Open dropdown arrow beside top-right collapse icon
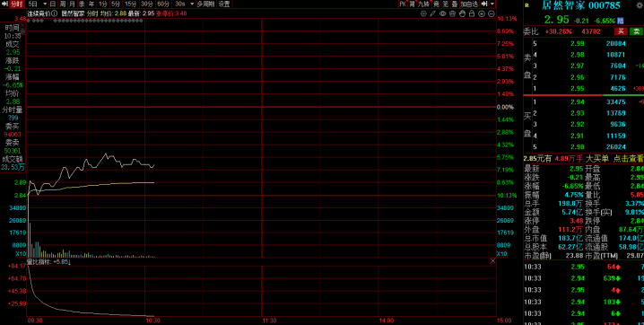The image size is (644, 325). tap(492, 4)
